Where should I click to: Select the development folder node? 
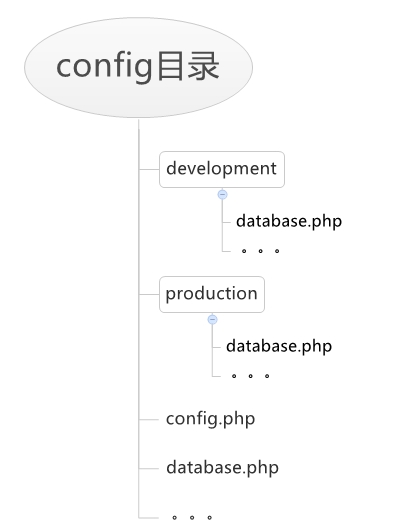(222, 169)
